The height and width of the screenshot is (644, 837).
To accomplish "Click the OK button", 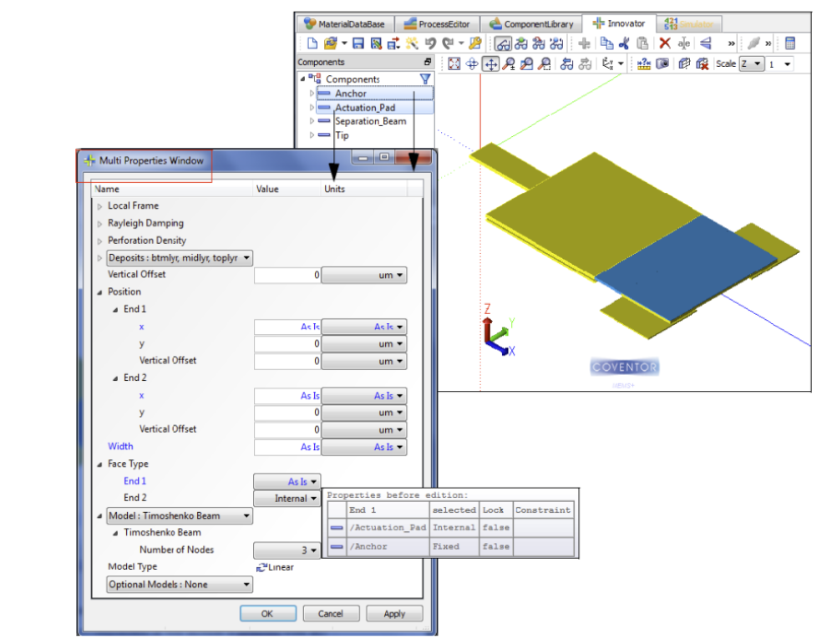I will pos(268,614).
